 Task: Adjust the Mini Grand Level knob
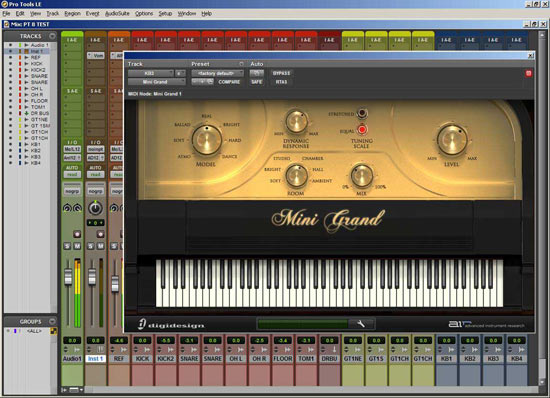[x=451, y=140]
